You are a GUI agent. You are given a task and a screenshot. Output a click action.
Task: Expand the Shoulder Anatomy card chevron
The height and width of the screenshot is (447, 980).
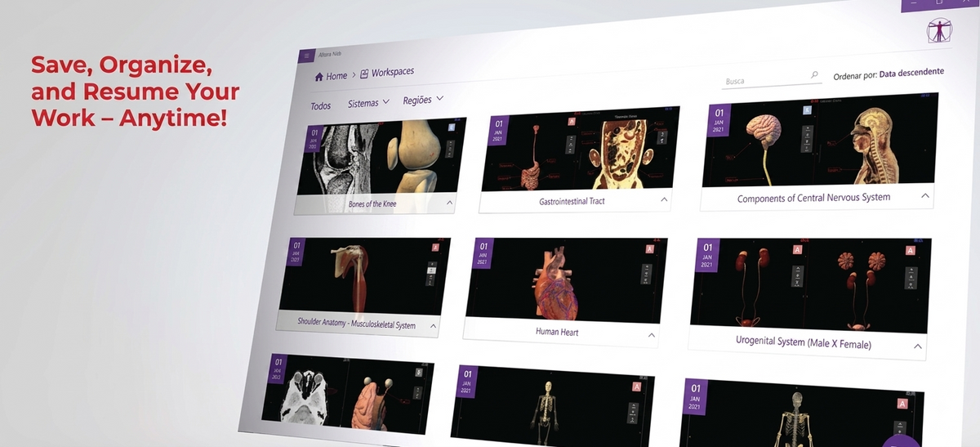[x=433, y=326]
